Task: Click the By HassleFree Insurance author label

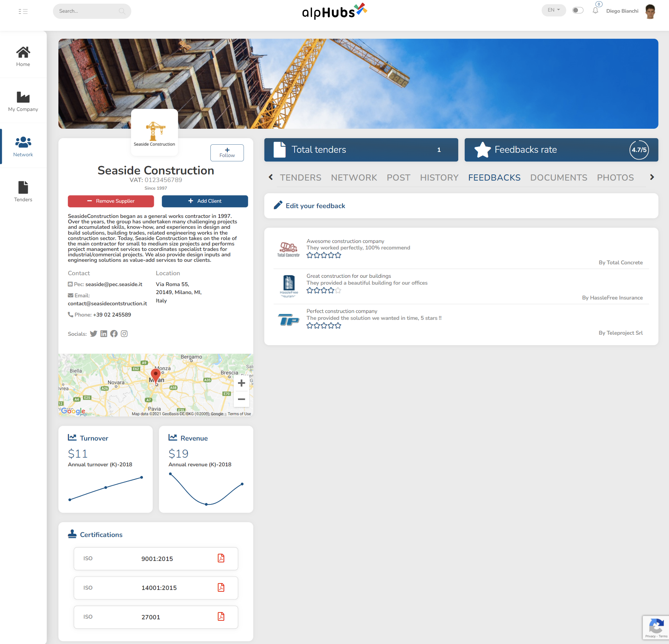Action: tap(612, 298)
